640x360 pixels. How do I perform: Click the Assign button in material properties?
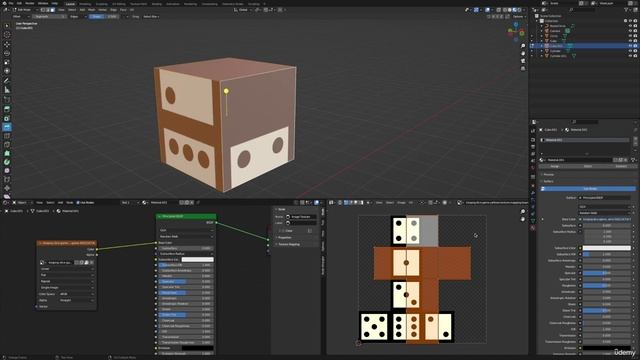pos(554,167)
